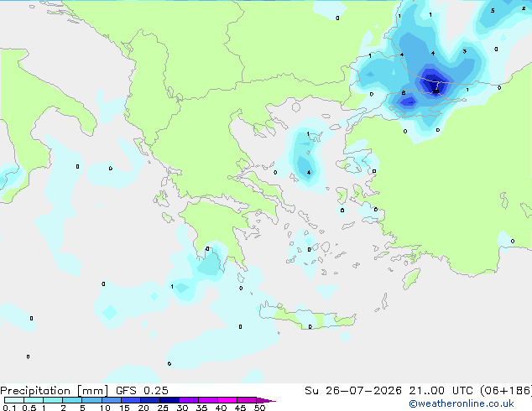Image resolution: width=532 pixels, height=411 pixels.
Task: Open the weatheronline.co.uk link
Action: coord(462,403)
